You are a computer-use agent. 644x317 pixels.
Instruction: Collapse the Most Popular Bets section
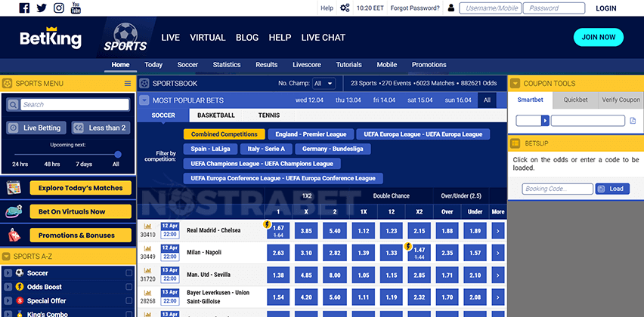[144, 100]
